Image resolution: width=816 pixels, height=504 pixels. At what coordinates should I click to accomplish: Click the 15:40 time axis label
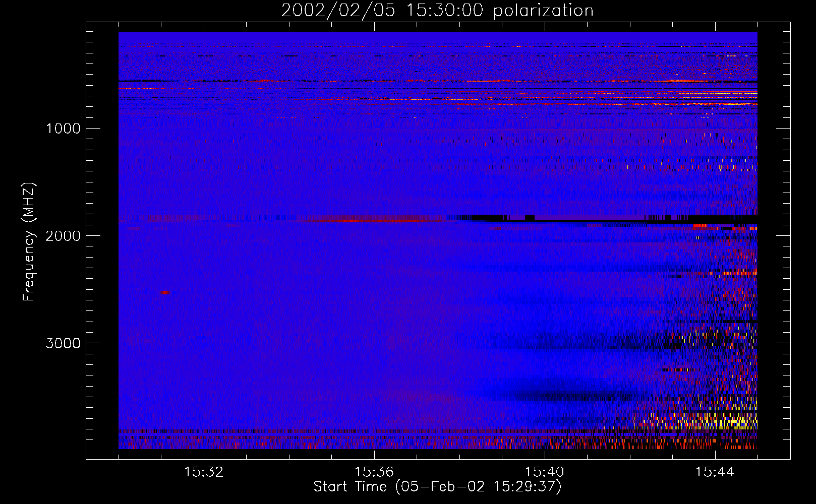[x=545, y=472]
